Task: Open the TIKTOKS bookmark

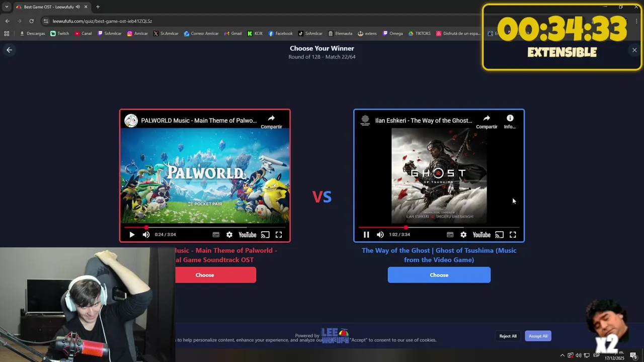Action: tap(419, 34)
